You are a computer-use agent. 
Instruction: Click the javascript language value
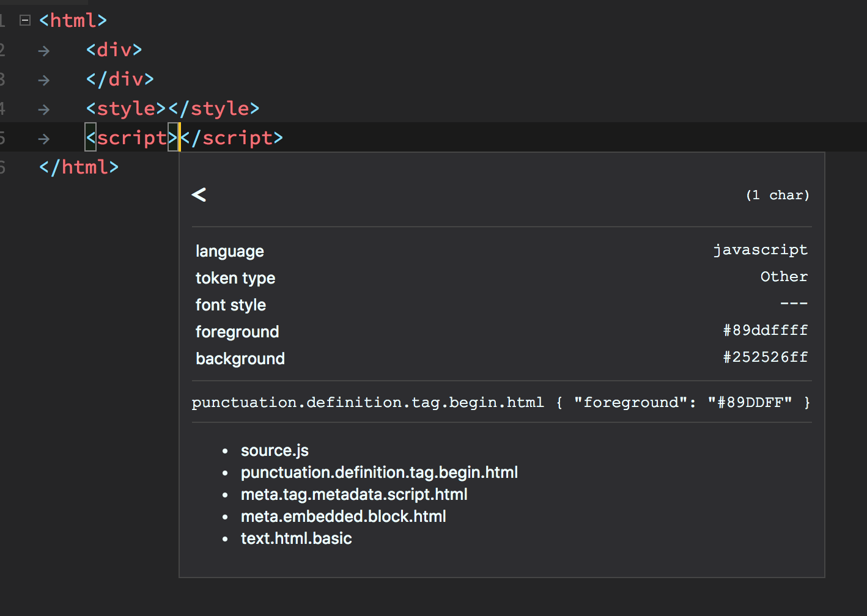pos(761,250)
